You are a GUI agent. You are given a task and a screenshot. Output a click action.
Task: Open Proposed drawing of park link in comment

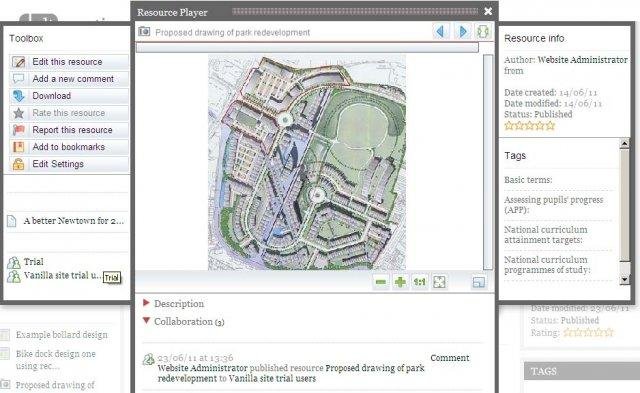coord(375,368)
